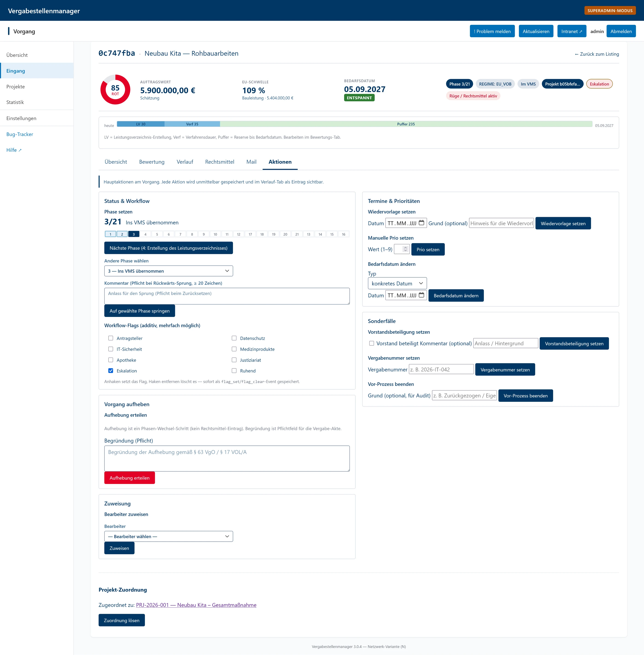
Task: Click Vorstandsbeteiligung setzen button
Action: tap(574, 343)
